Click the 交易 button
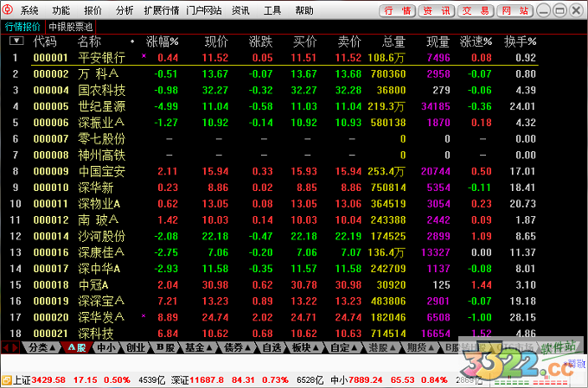 point(476,10)
